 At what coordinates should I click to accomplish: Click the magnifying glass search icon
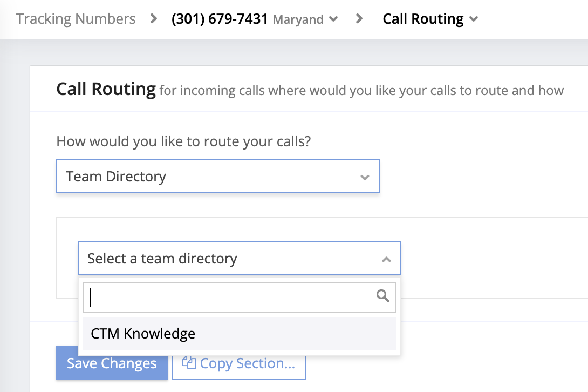click(x=383, y=296)
